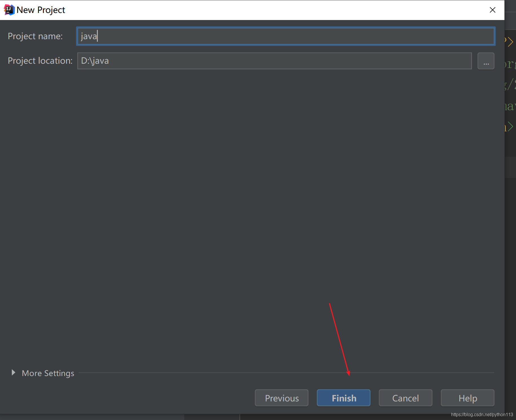Cancel the New Project dialog
The width and height of the screenshot is (516, 420).
406,398
